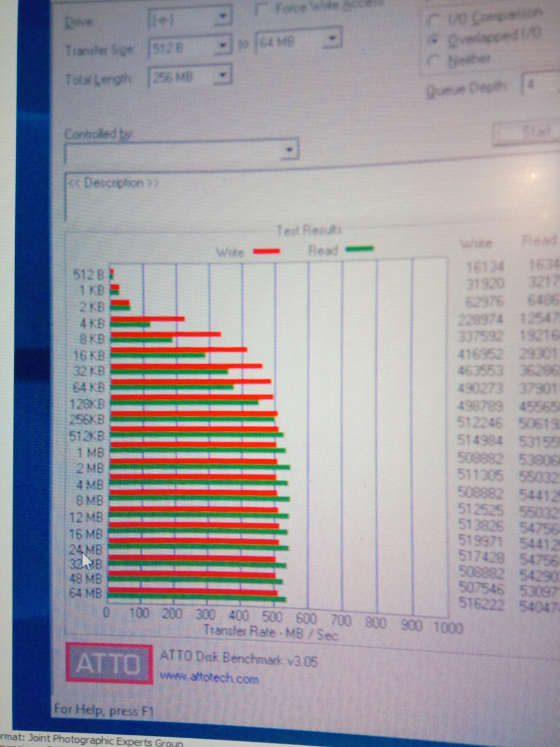Open the Drive selection dropdown
The image size is (560, 747).
pos(222,18)
